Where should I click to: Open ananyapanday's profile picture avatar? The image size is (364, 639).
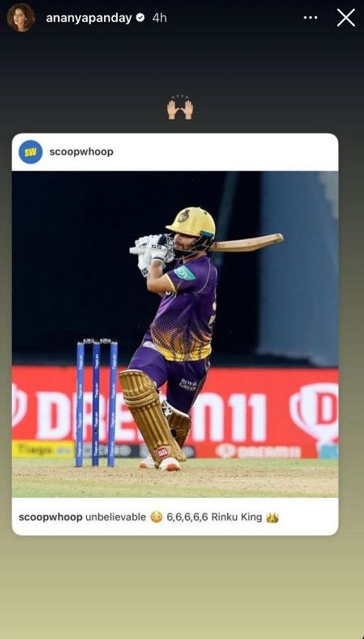pos(21,18)
